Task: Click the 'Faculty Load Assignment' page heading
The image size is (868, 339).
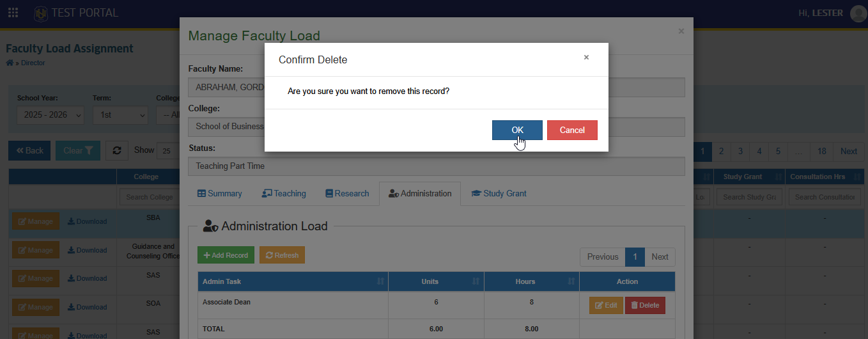Action: (70, 49)
